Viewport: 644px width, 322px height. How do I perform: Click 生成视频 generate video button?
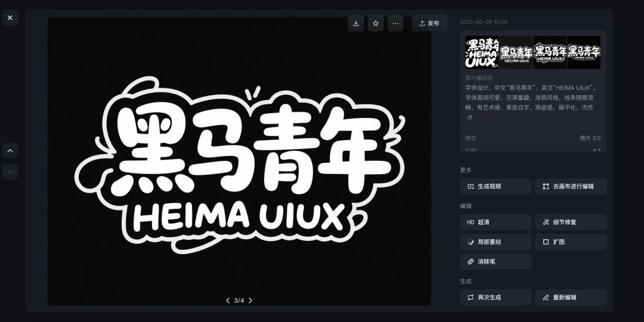(x=496, y=186)
